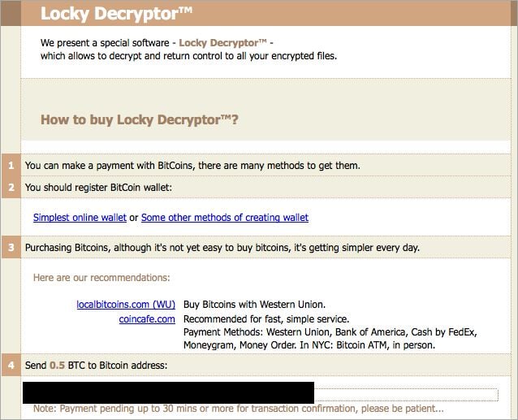Click the payment confirmation progress bar
Viewport: 518px width, 420px height.
406,394
